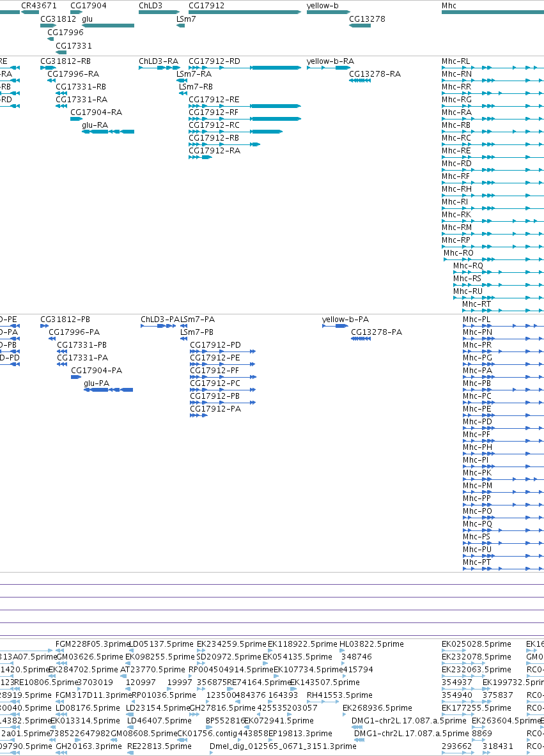
Task: Select EST RH41553.5prime label
Action: pos(339,695)
